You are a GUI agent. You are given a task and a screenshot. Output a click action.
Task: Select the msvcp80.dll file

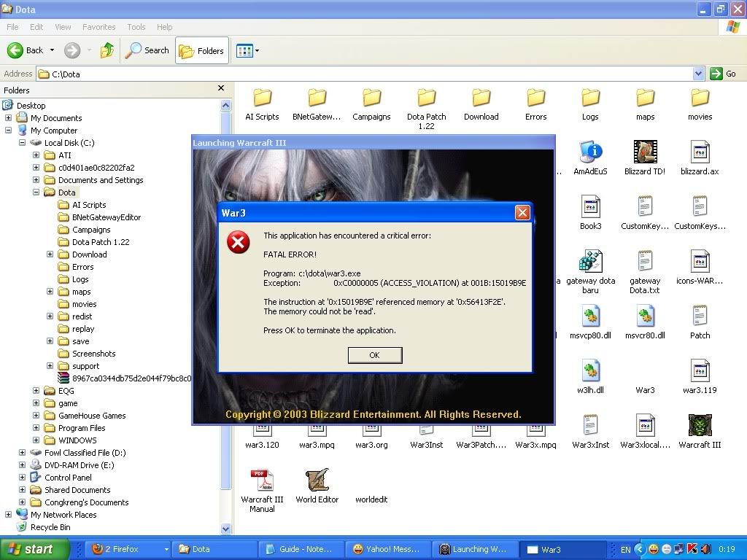pos(591,316)
